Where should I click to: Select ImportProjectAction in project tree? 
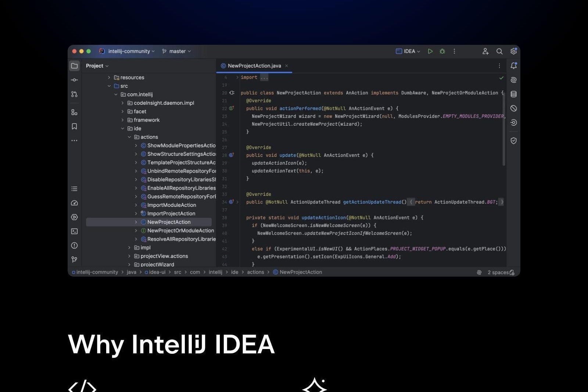pos(171,213)
